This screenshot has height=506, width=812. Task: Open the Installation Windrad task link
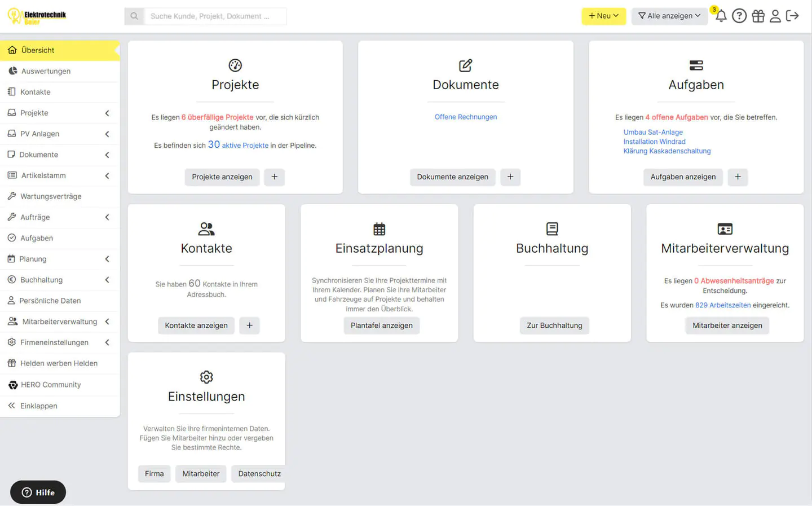[x=654, y=142]
